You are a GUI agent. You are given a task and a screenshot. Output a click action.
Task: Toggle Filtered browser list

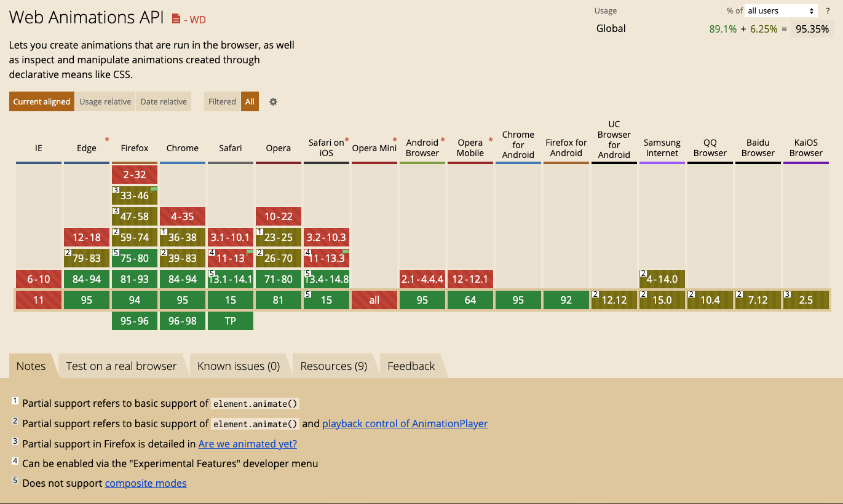click(x=222, y=101)
